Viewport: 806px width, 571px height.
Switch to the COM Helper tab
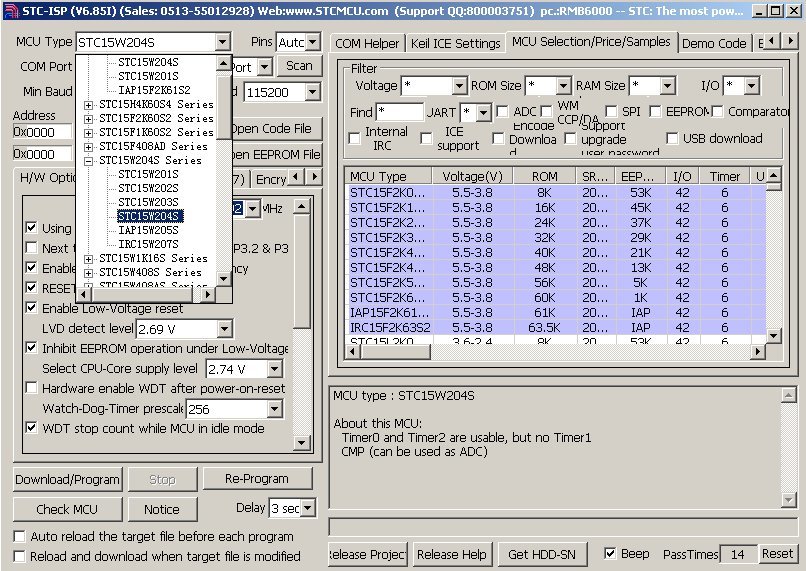click(367, 44)
